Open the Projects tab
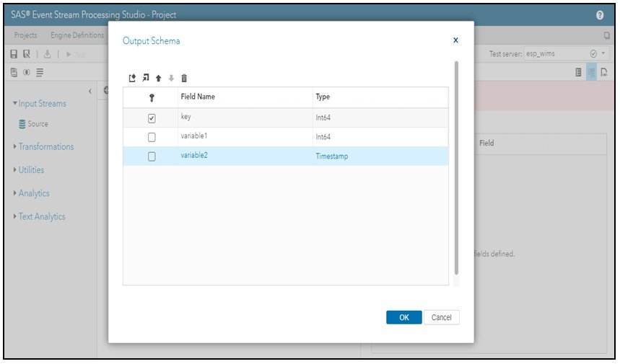Screen dimensions: 620x364 [x=26, y=35]
